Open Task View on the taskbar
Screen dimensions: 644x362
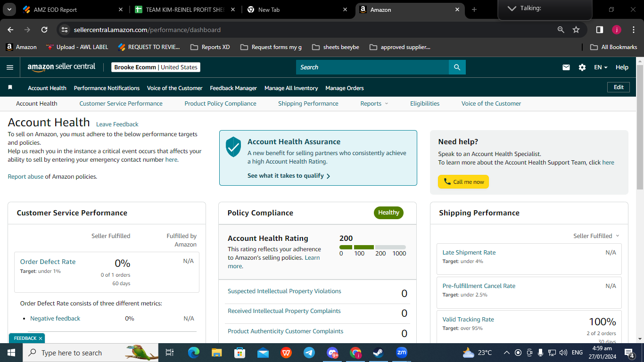point(170,353)
